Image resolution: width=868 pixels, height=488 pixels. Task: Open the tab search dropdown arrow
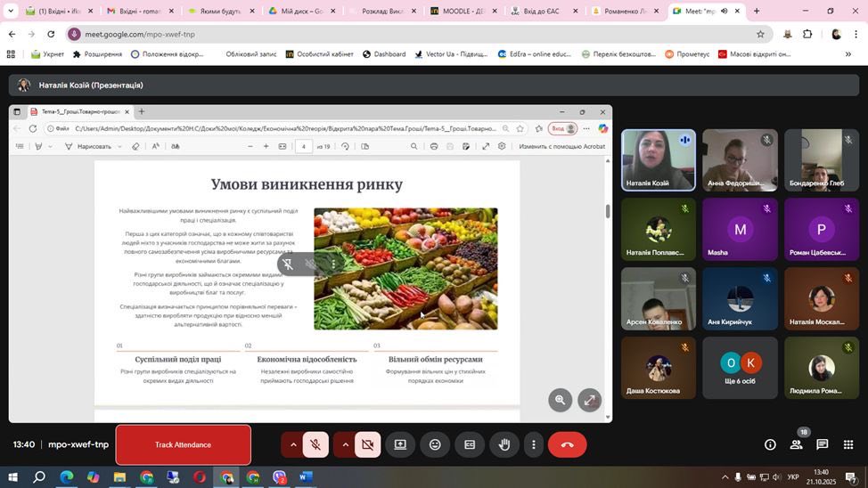pyautogui.click(x=11, y=11)
